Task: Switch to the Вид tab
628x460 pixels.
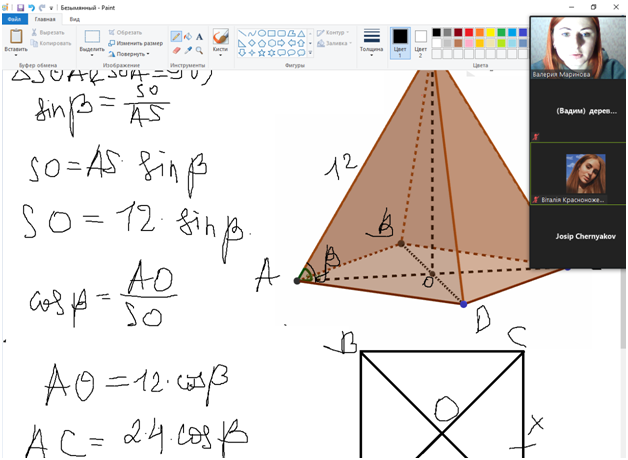Action: pyautogui.click(x=75, y=19)
